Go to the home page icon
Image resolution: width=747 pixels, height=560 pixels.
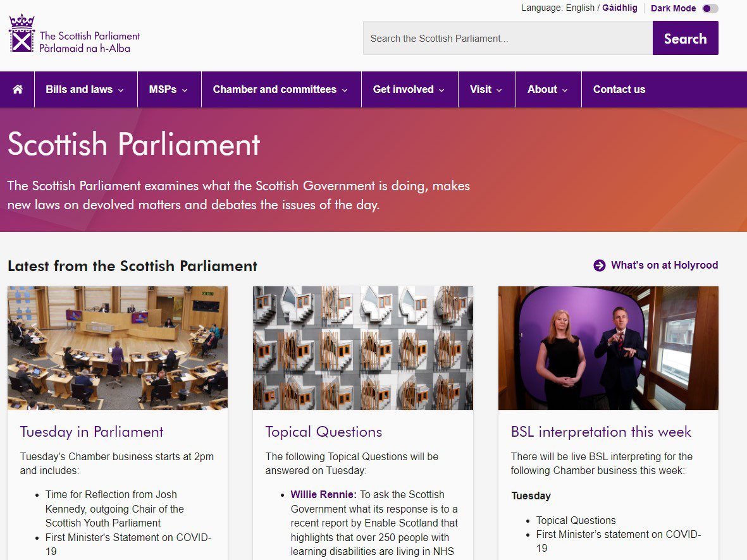(x=18, y=90)
